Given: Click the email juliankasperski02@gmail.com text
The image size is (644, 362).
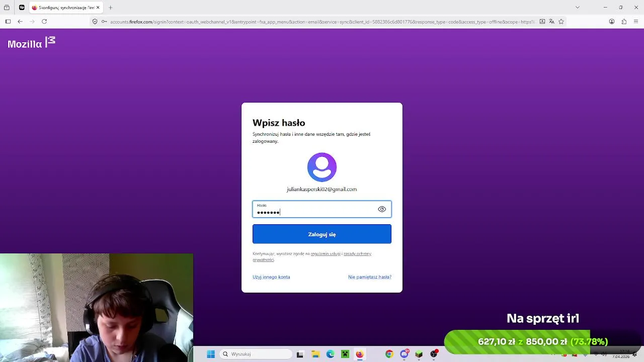Looking at the screenshot, I should (321, 190).
